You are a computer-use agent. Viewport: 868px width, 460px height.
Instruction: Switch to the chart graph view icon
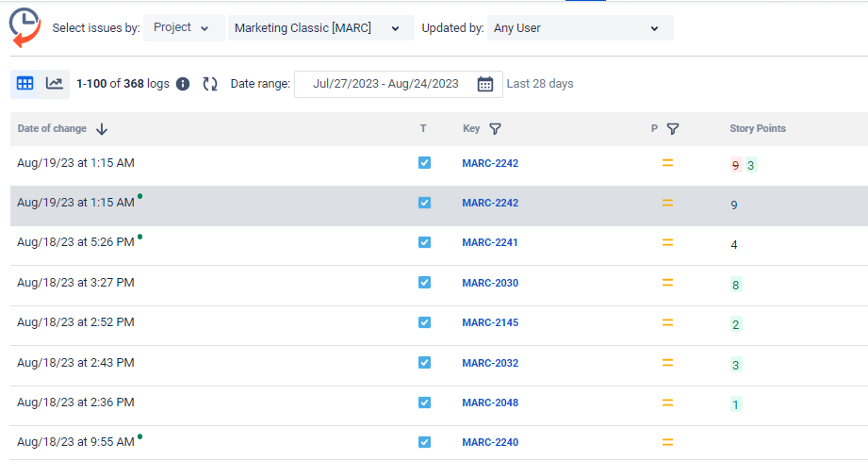point(55,84)
